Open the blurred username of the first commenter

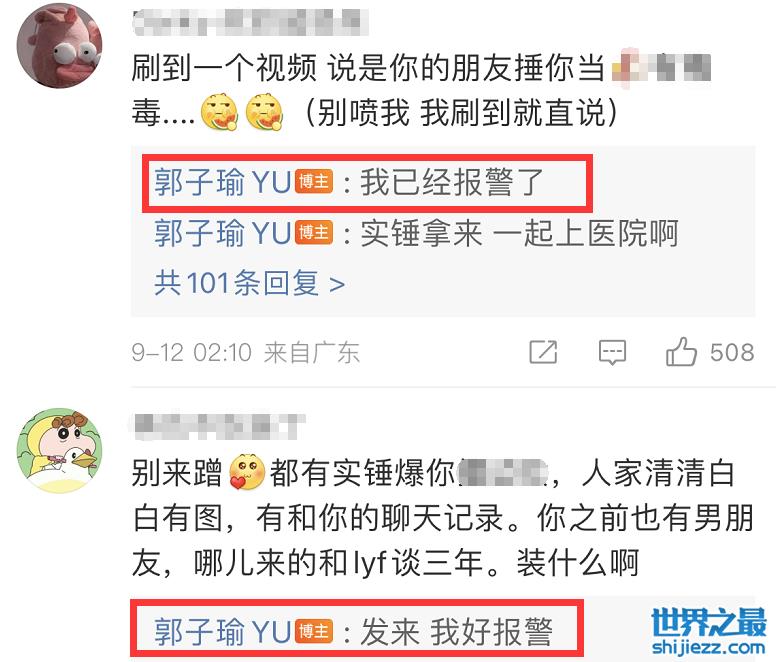tap(250, 22)
